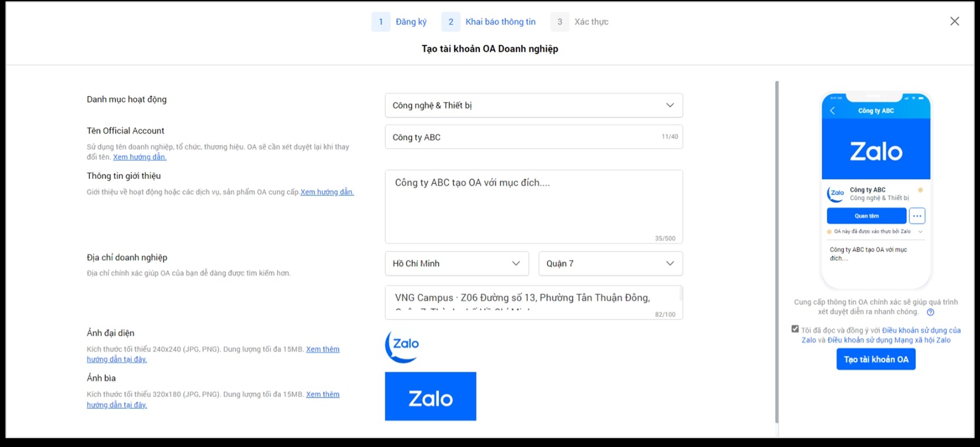Click the Zalo cover image thumbnail
The image size is (980, 447).
pos(431,396)
